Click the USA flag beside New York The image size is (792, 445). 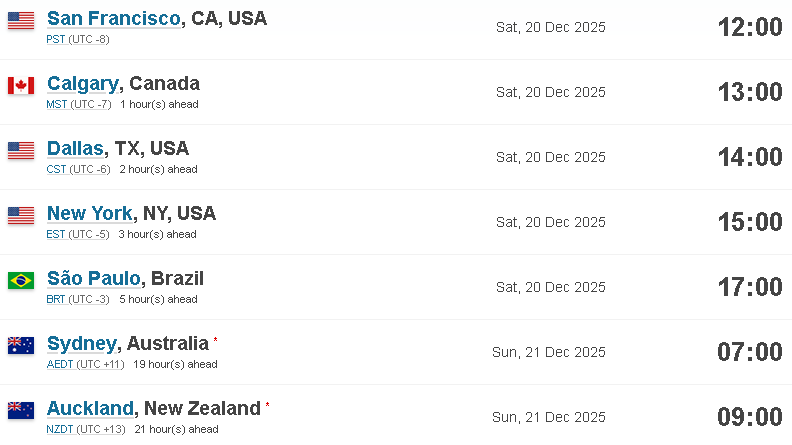21,216
